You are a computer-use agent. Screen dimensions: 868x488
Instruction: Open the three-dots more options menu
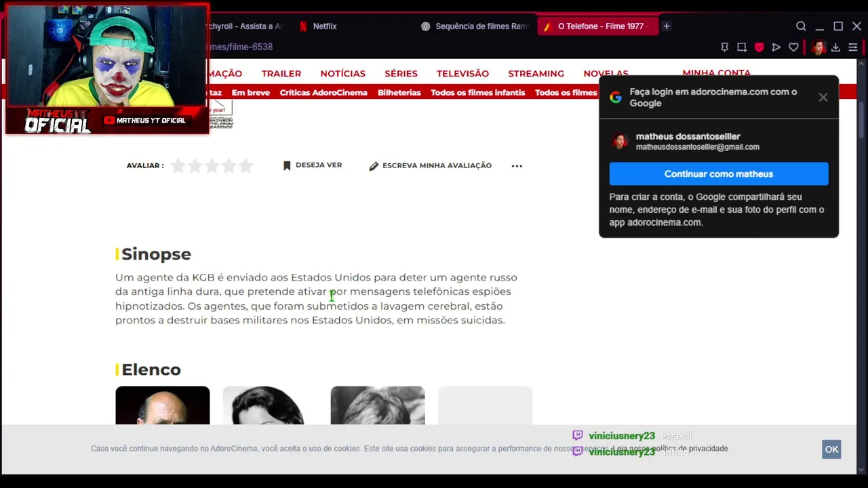(x=517, y=166)
